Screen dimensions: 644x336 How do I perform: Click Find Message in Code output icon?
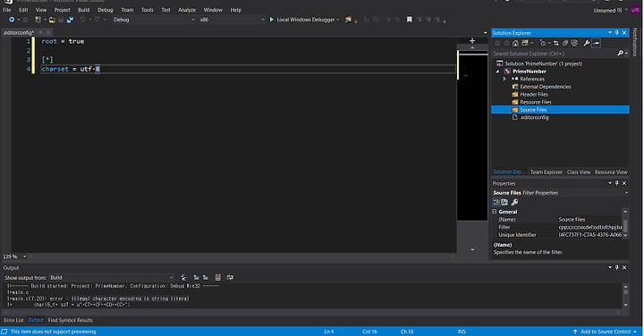point(183,278)
